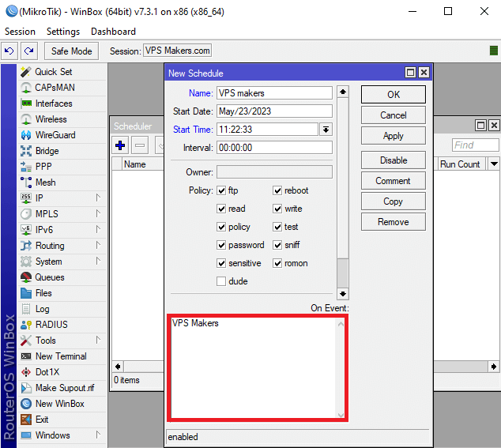Screen dimensions: 501x448
Task: Open the CAPsMAN menu item
Action: tap(62, 88)
